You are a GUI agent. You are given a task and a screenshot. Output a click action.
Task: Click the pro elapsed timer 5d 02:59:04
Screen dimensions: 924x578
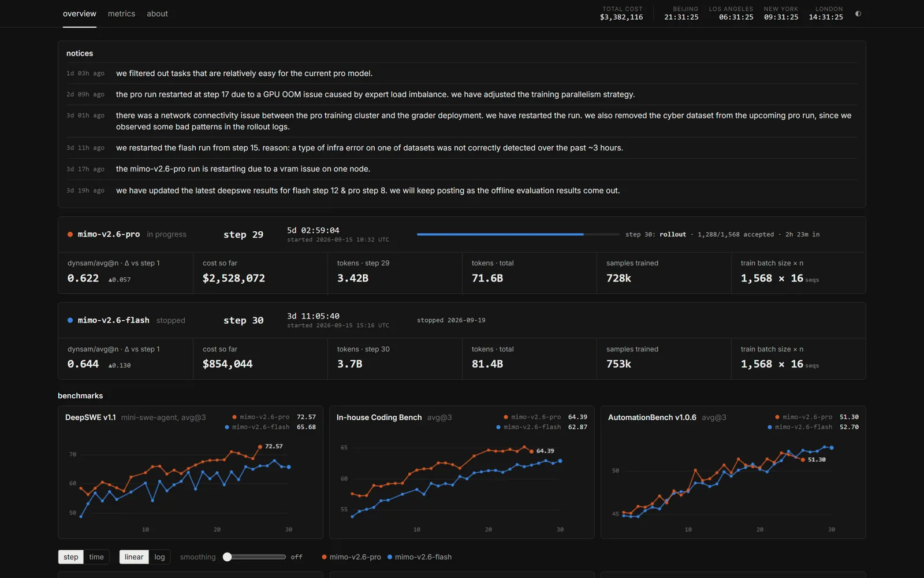point(313,230)
